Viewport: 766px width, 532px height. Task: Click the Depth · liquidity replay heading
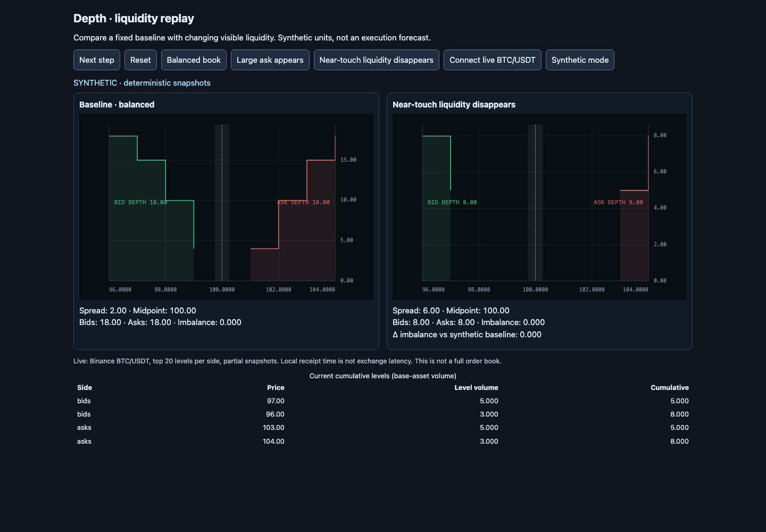(x=134, y=19)
